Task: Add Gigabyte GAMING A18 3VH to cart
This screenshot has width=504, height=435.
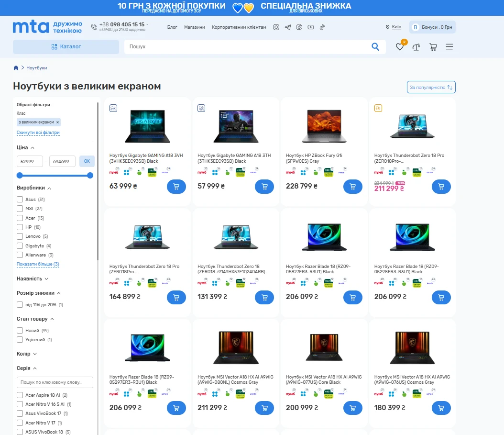Action: click(176, 187)
